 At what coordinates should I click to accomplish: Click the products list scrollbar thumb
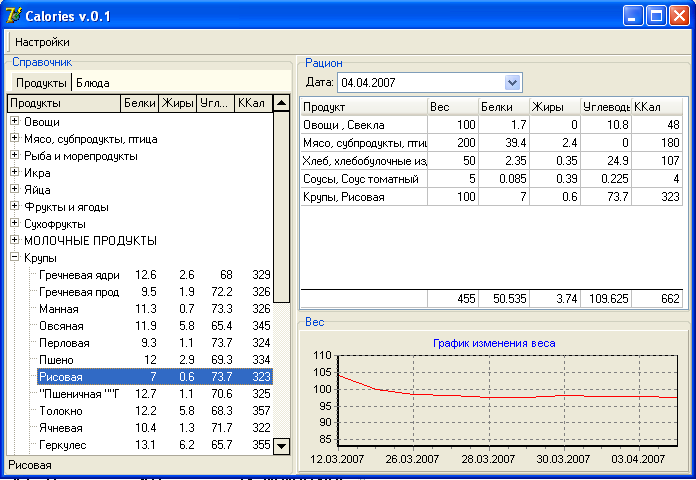[281, 207]
